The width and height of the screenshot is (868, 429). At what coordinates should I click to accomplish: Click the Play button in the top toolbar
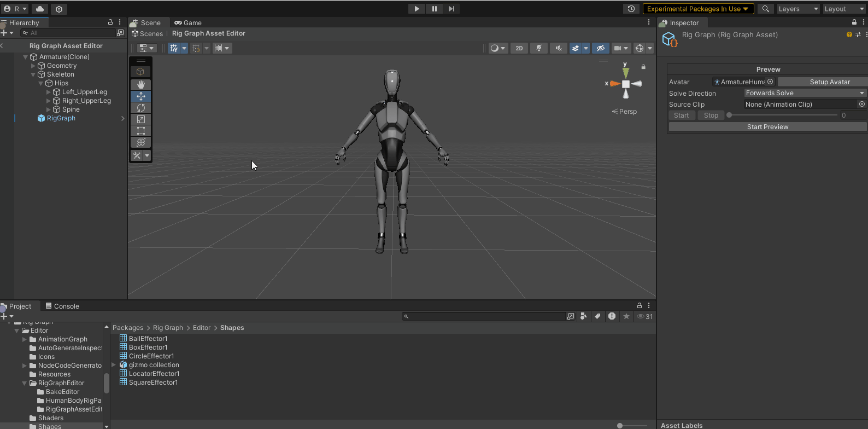click(x=417, y=9)
